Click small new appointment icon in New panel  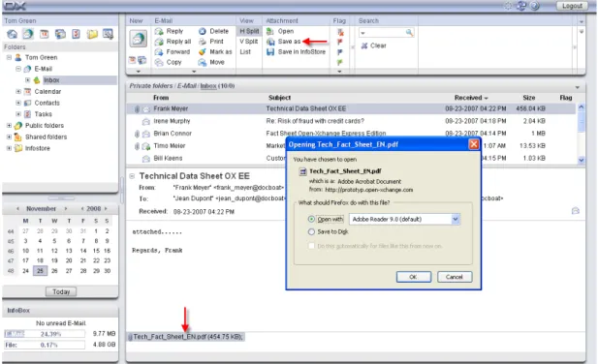coord(133,60)
